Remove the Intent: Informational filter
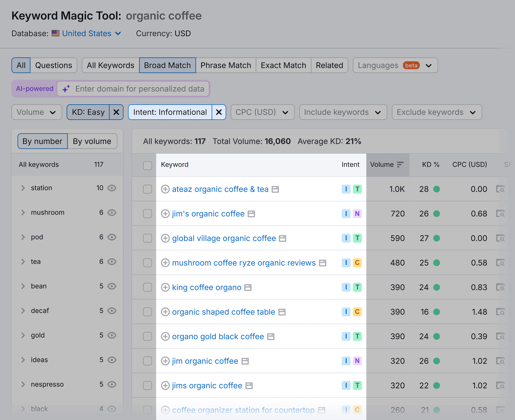The image size is (515, 420). pyautogui.click(x=219, y=112)
